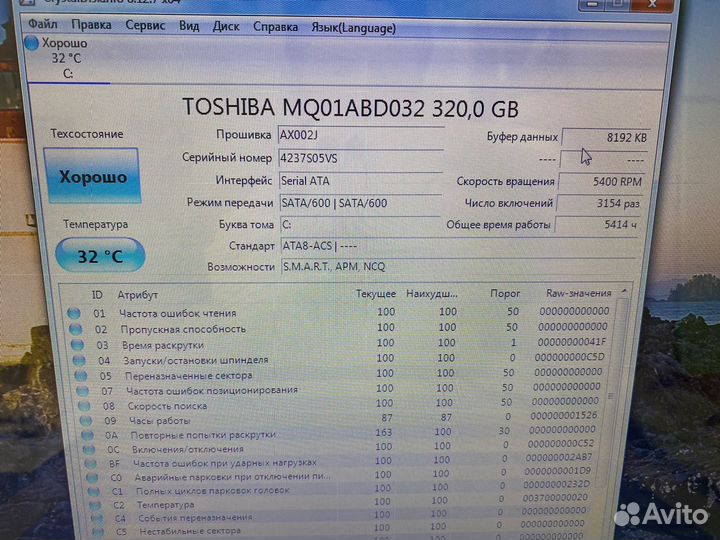The image size is (720, 540).
Task: Select the Скорость поиска attribute text
Action: [x=167, y=406]
